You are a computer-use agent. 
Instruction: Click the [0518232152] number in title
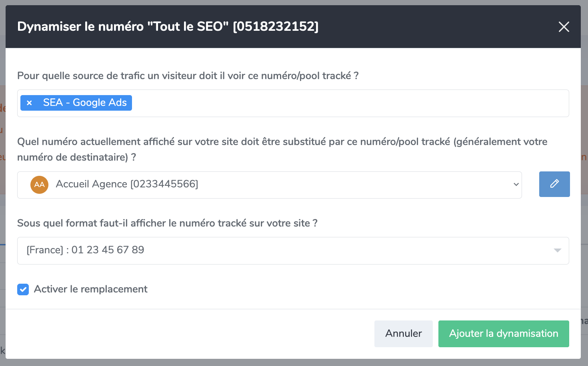pos(276,26)
